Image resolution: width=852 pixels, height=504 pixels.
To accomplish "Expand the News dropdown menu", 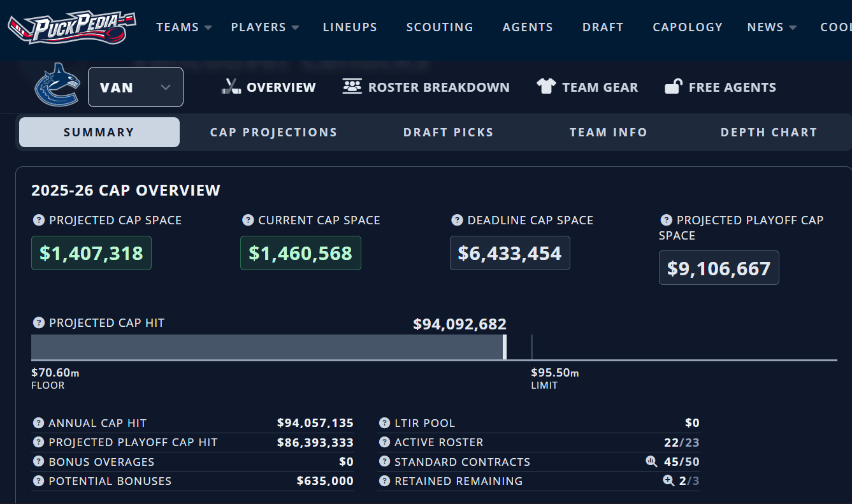I will (772, 27).
